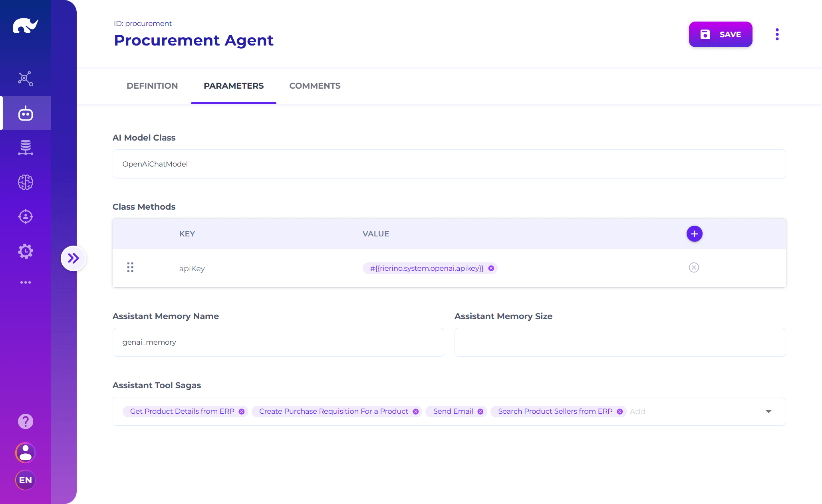Expand the Assistant Tool Sagas dropdown arrow
Screen dimensions: 822x504
pyautogui.click(x=768, y=411)
